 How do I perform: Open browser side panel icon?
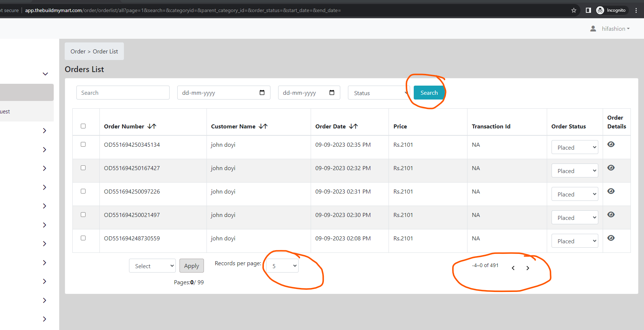click(x=588, y=10)
